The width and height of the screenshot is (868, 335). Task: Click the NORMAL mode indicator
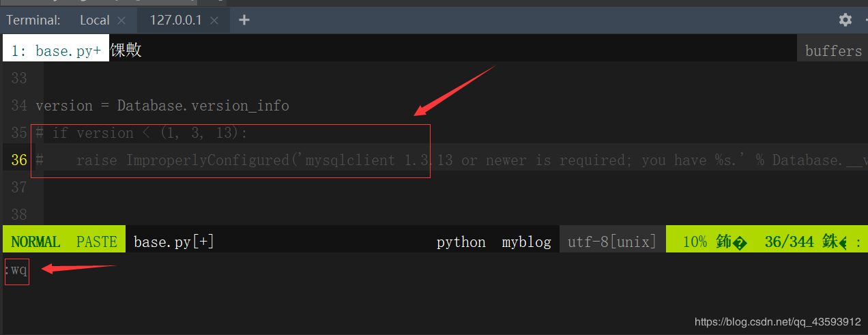point(35,242)
